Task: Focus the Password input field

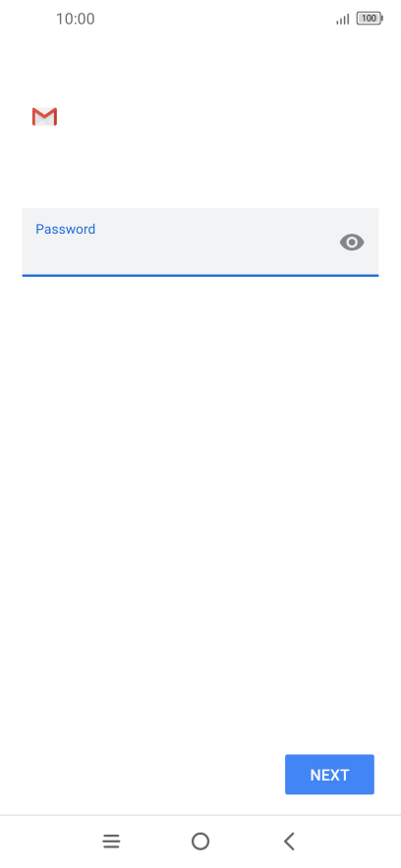Action: point(200,242)
